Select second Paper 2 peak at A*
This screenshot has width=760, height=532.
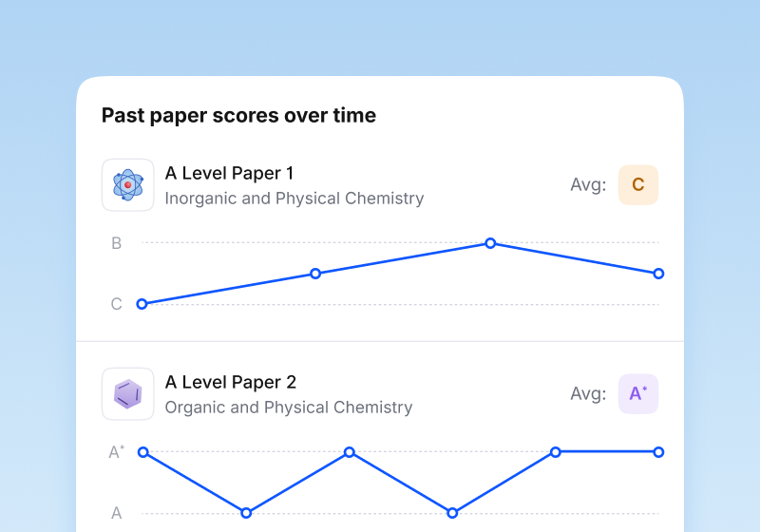click(350, 452)
